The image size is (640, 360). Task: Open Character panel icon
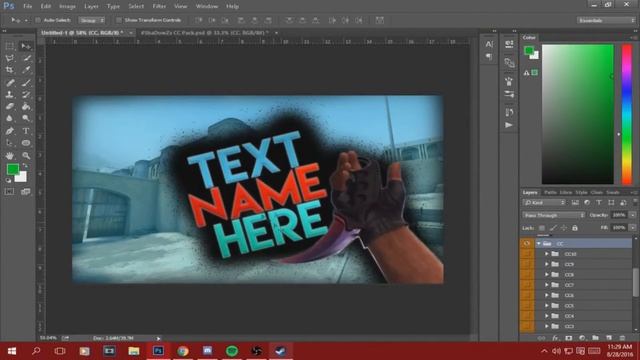point(489,44)
